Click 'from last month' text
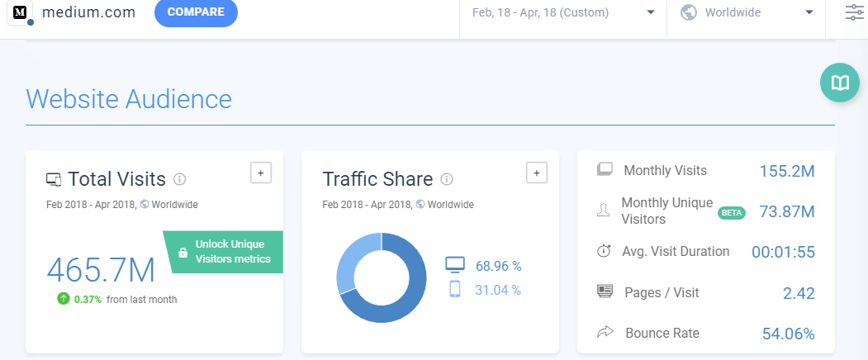The image size is (868, 360). pyautogui.click(x=142, y=300)
